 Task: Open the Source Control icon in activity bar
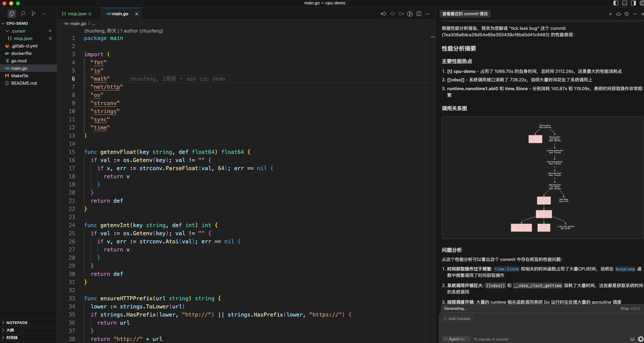[34, 14]
